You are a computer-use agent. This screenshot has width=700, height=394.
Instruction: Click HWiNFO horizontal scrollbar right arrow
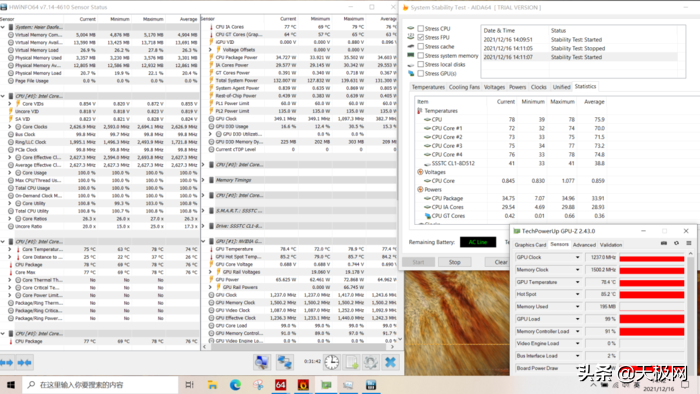(x=392, y=347)
